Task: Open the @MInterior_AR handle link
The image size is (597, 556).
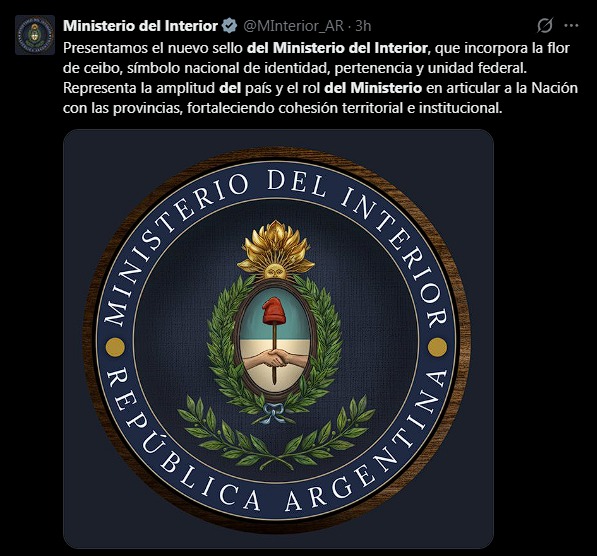Action: click(293, 26)
